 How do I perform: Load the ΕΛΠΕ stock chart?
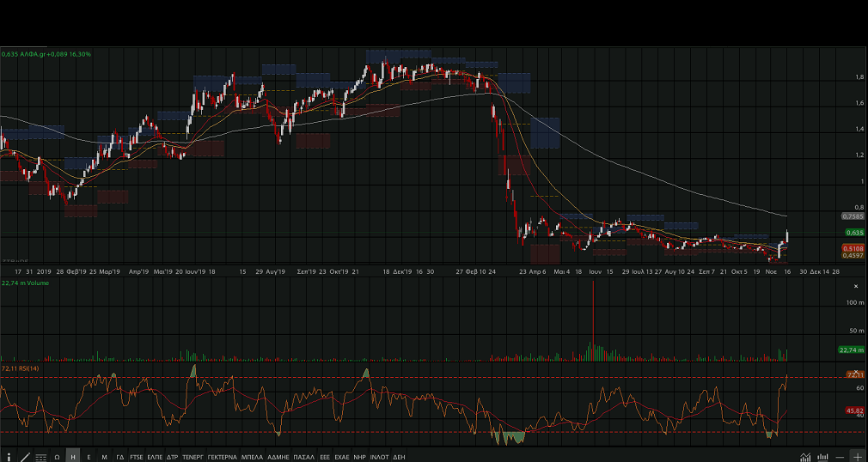pyautogui.click(x=155, y=456)
